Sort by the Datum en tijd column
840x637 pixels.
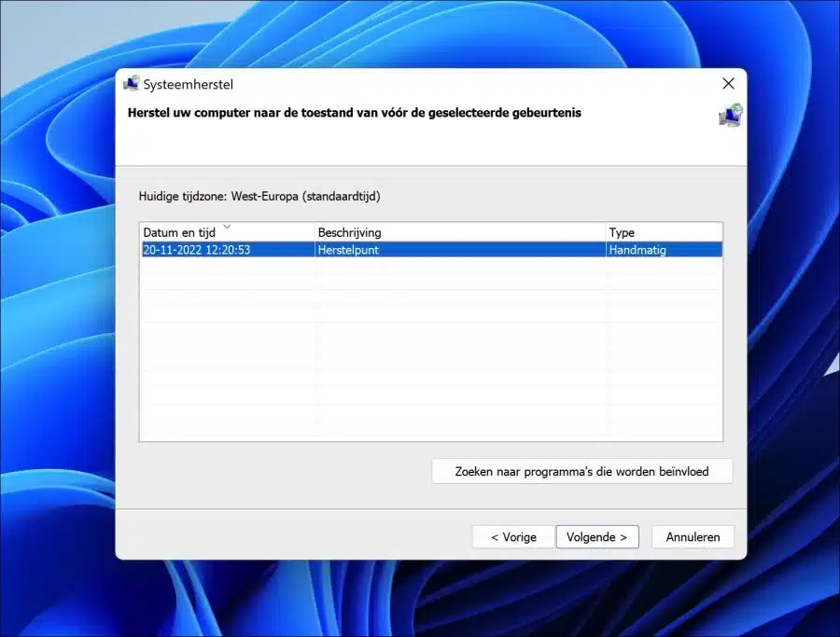[227, 232]
